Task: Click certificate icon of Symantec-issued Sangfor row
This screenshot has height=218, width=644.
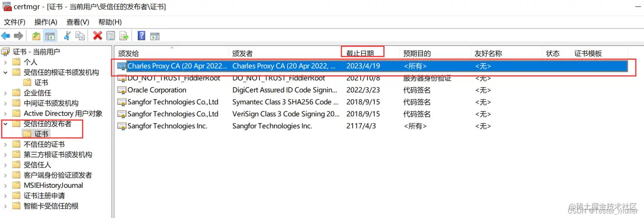Action: click(x=122, y=102)
